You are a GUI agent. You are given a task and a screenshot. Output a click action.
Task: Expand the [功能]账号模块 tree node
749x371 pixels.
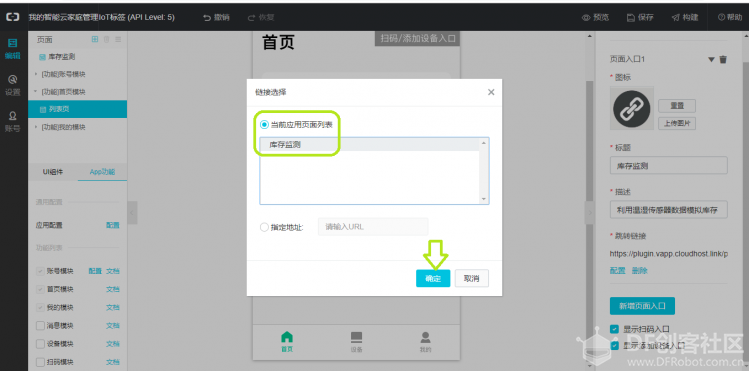[36, 74]
